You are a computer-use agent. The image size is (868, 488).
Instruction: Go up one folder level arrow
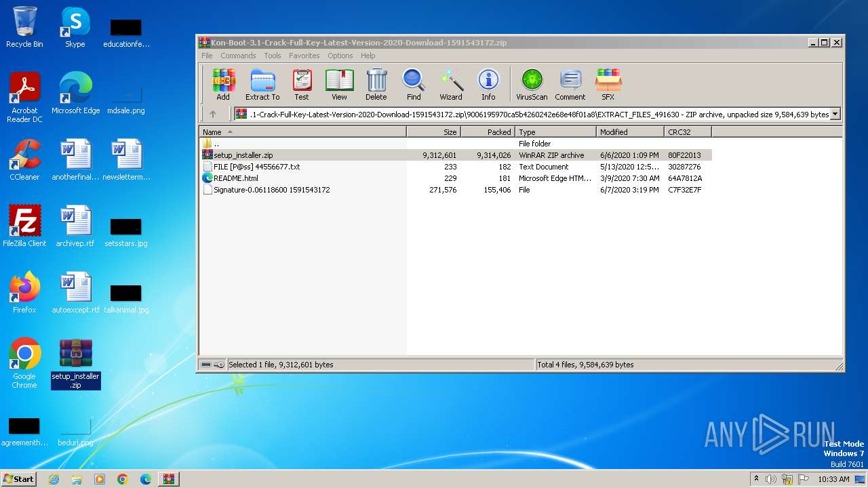(212, 114)
